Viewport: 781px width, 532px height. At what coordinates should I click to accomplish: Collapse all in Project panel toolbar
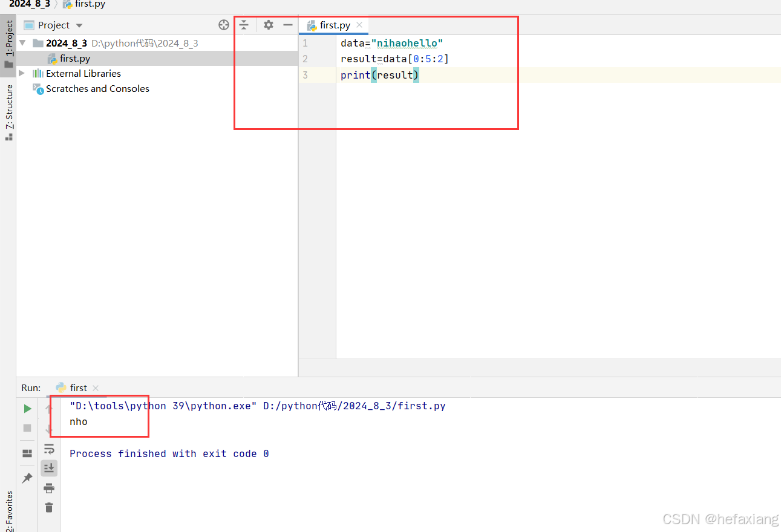(243, 25)
